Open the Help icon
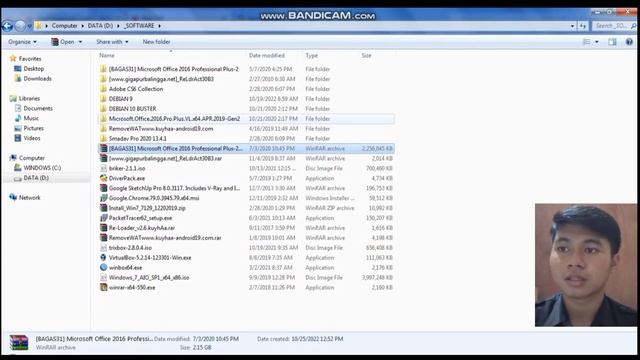 click(629, 42)
